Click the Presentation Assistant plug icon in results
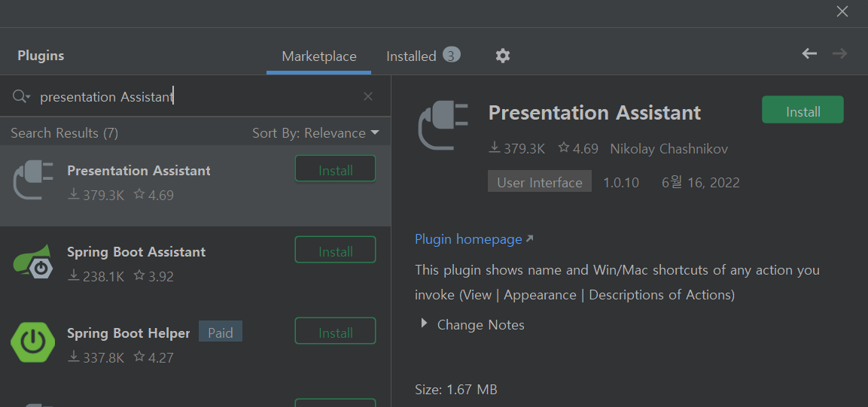The height and width of the screenshot is (407, 868). [x=32, y=181]
